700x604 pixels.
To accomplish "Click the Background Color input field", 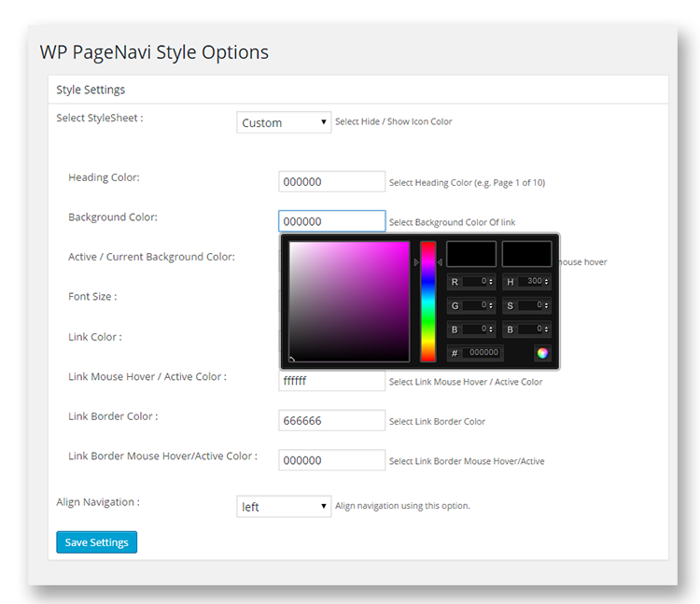I will point(331,221).
